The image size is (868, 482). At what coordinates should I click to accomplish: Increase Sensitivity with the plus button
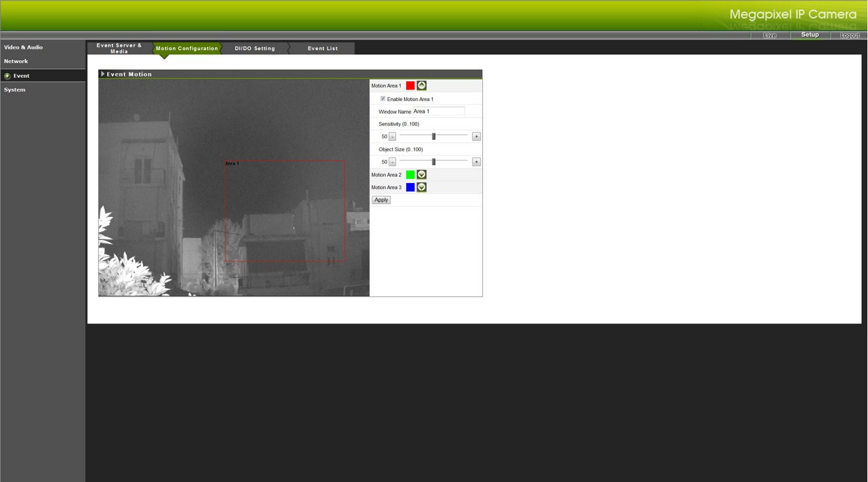(476, 136)
